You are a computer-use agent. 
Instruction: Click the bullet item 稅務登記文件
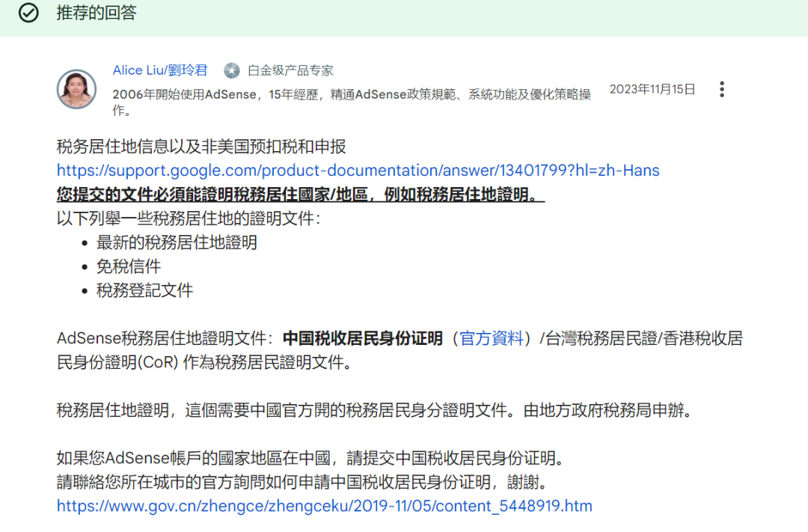[145, 290]
